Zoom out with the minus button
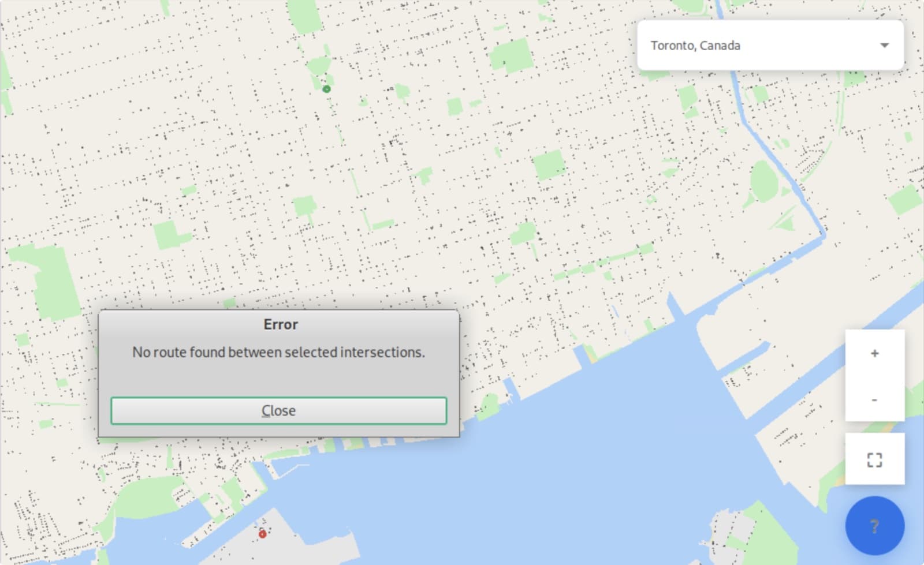The height and width of the screenshot is (565, 924). (x=874, y=399)
